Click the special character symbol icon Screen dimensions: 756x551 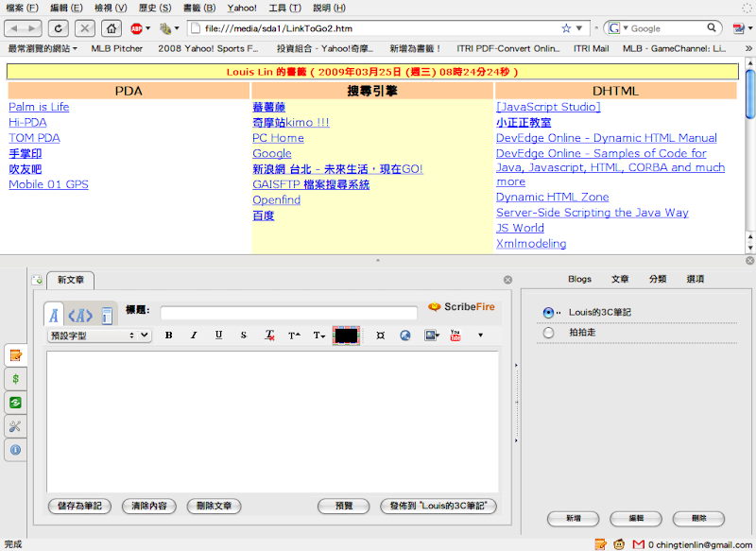tap(381, 335)
